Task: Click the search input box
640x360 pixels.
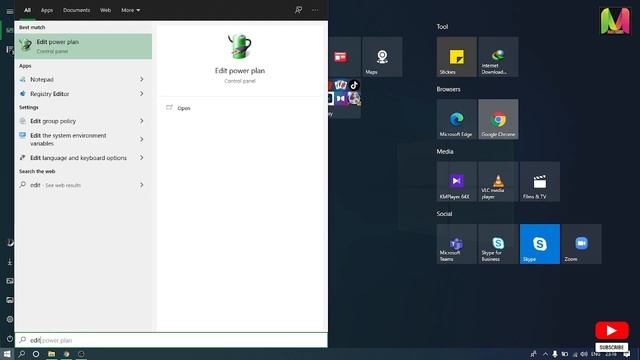Action: 171,340
